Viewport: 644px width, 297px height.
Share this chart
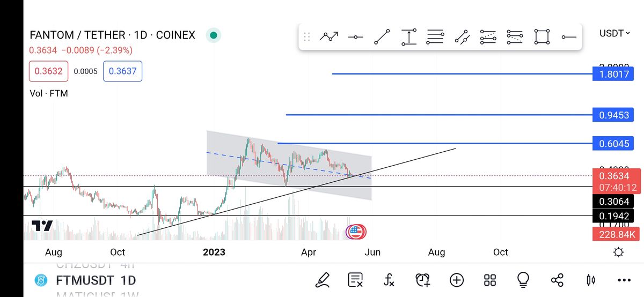(x=557, y=280)
